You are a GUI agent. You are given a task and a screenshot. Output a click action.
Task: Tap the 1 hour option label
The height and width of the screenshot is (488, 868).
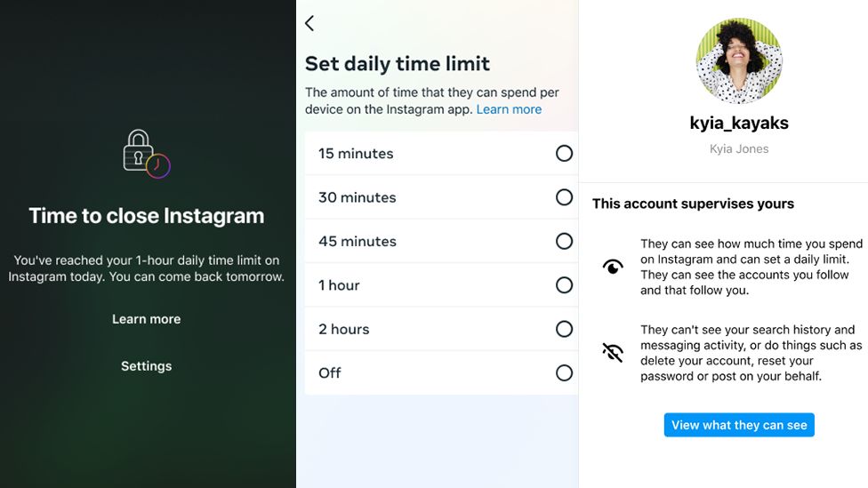click(339, 285)
